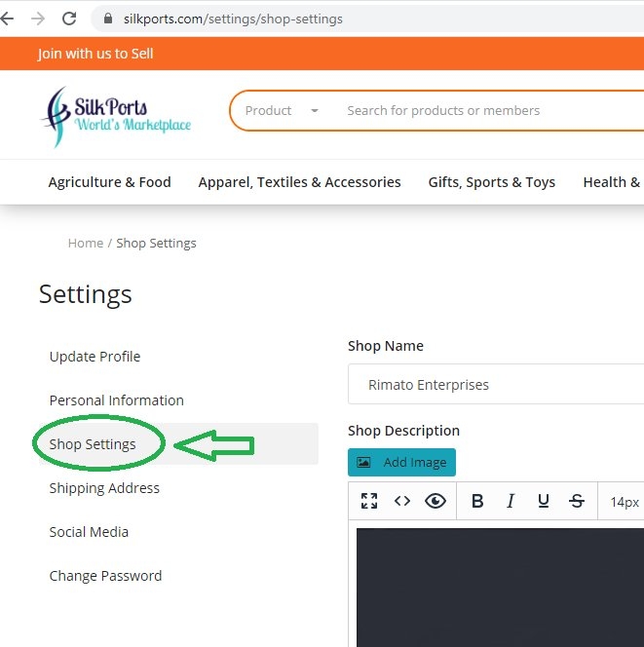
Task: Open the Join with us to Sell link
Action: [95, 54]
